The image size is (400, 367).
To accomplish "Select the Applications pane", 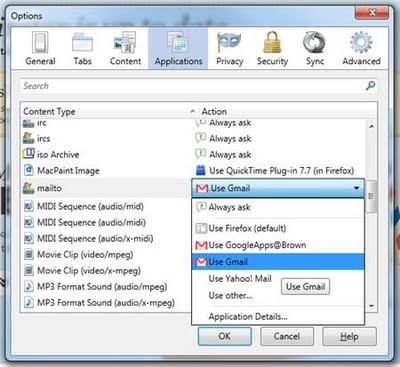I will (178, 49).
